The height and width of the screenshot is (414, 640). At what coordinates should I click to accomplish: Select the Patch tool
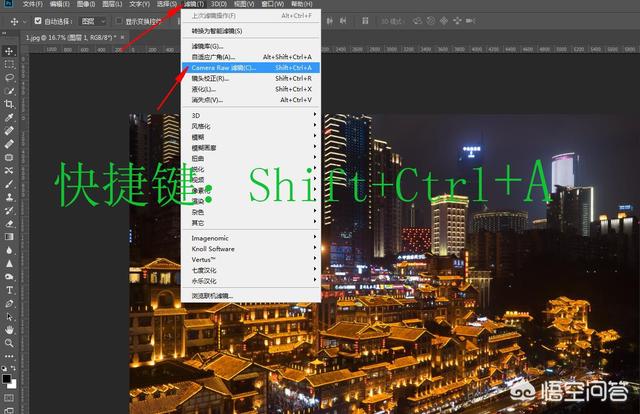tap(9, 157)
